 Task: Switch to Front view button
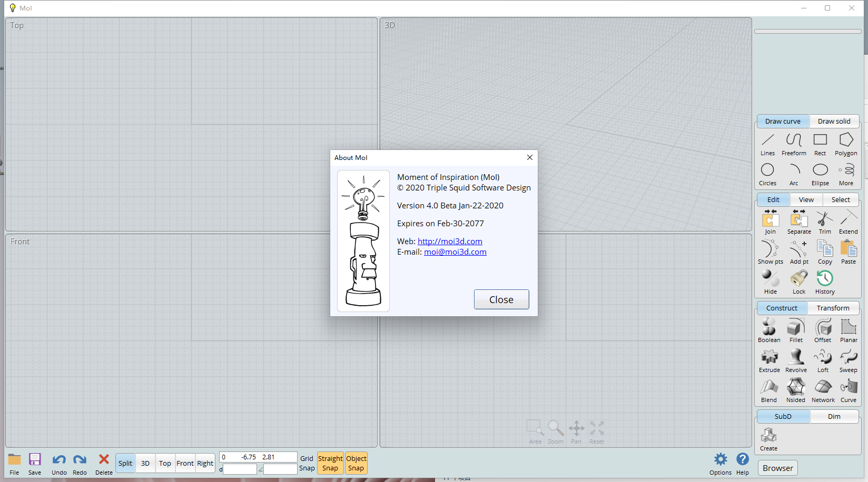point(185,463)
